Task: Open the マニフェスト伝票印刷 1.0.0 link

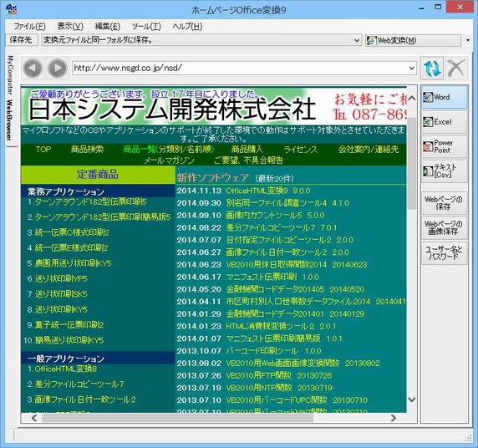Action: click(272, 277)
